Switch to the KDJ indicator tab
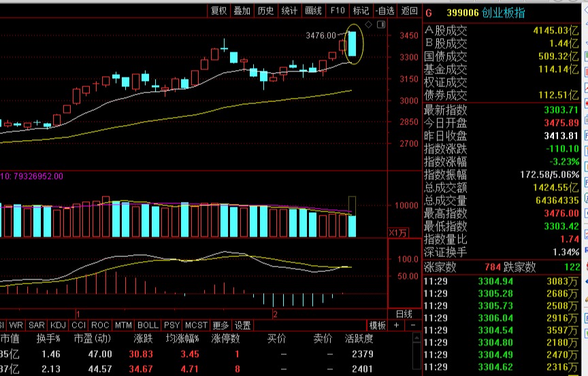This screenshot has height=376, width=588. (x=59, y=326)
